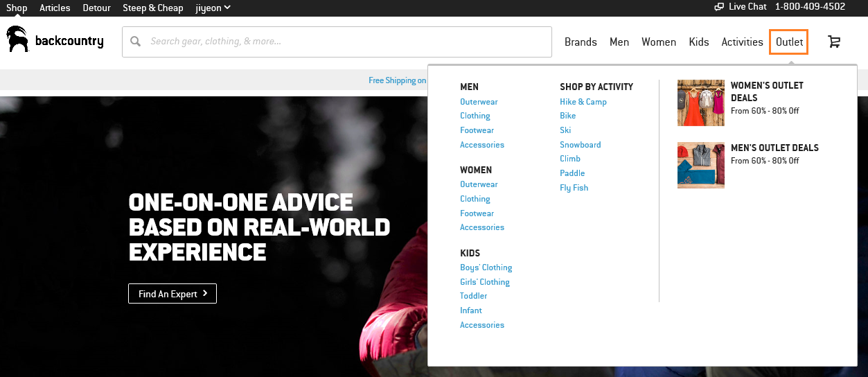Open Men's Outerwear outlet link
The height and width of the screenshot is (377, 868).
479,102
